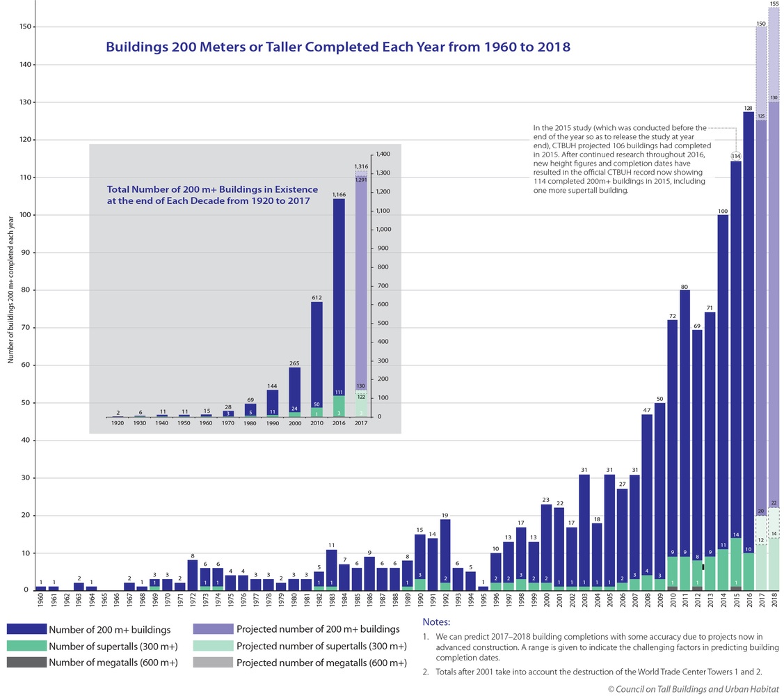Click the inset chart title about decades
The image size is (784, 696).
pos(212,195)
